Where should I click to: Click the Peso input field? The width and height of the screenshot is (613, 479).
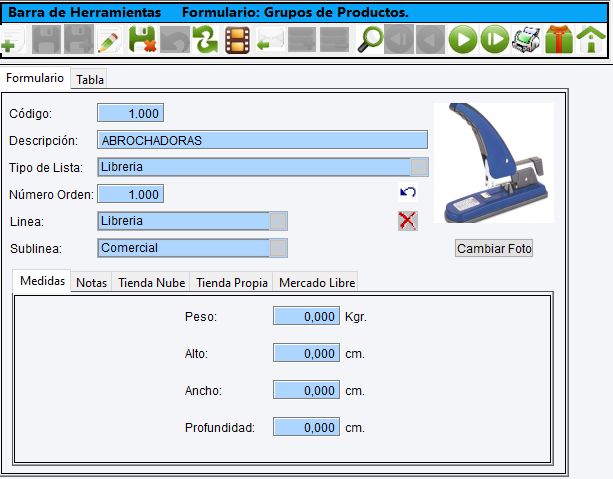pos(306,316)
